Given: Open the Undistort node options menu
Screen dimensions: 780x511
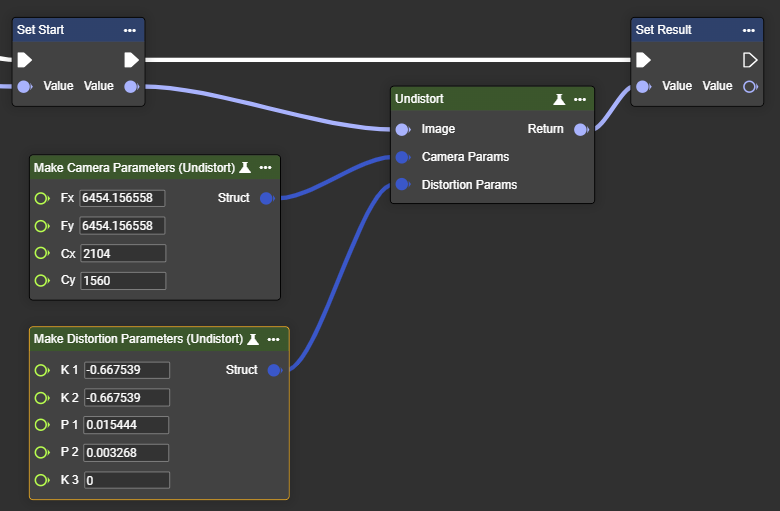Looking at the screenshot, I should (x=580, y=99).
